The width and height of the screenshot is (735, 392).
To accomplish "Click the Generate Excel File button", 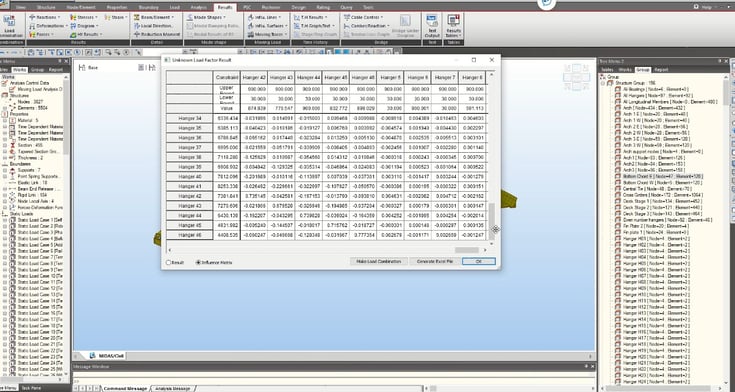I will pyautogui.click(x=435, y=262).
